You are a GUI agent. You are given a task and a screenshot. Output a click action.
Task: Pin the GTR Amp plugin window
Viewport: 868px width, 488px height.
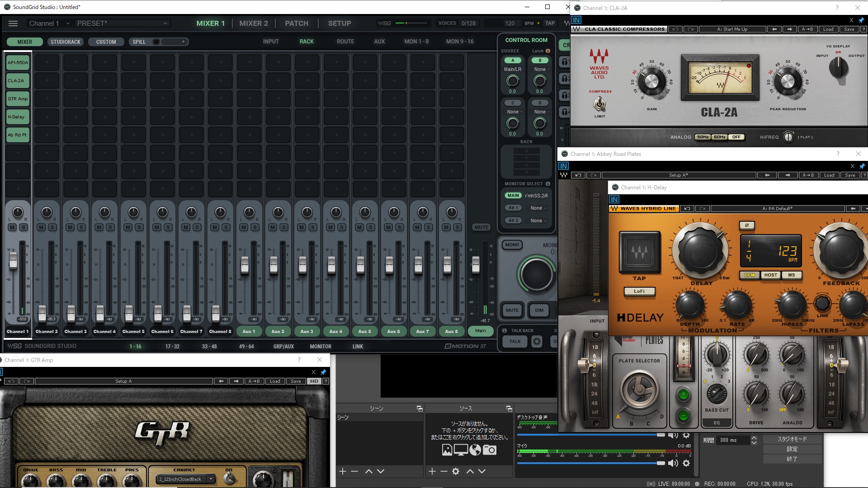[x=323, y=372]
